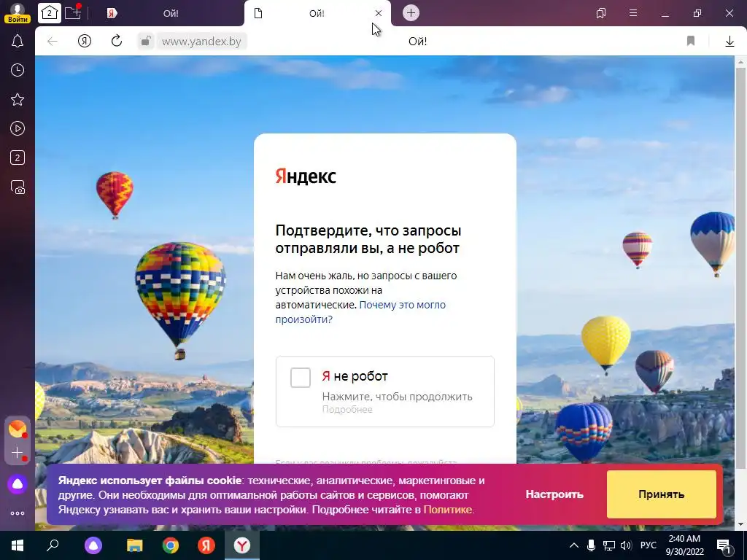Open volume control tray icon

point(626,545)
